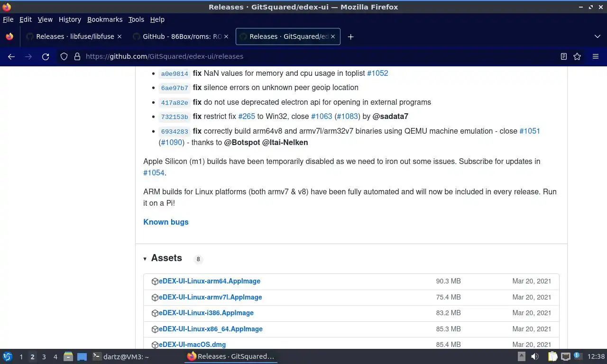
Task: Open the File menu
Action: click(x=8, y=19)
